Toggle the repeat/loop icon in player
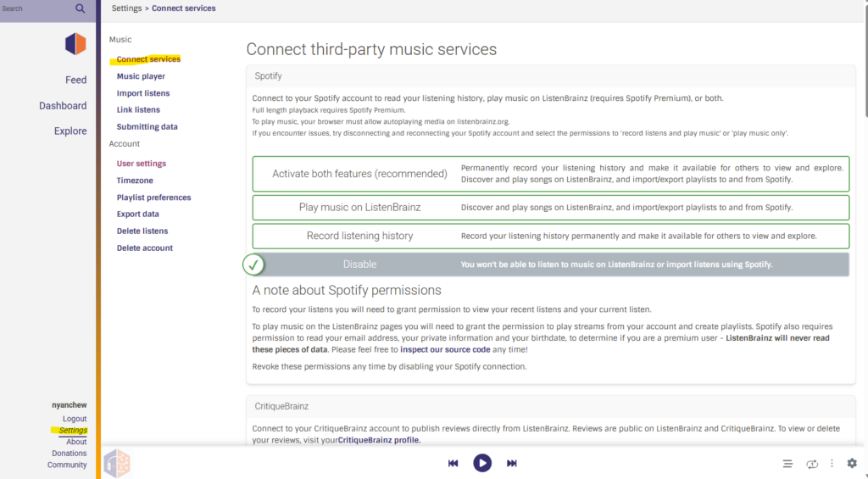The width and height of the screenshot is (868, 479). [x=811, y=464]
